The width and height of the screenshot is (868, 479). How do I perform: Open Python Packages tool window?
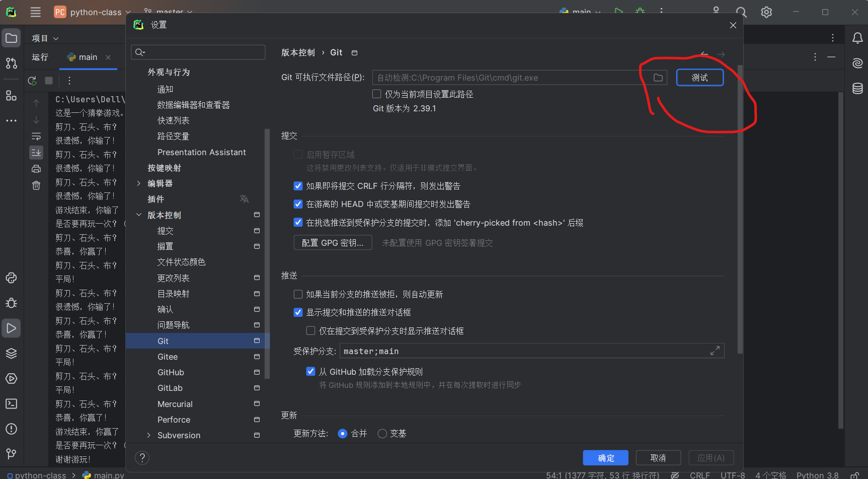[x=11, y=278]
